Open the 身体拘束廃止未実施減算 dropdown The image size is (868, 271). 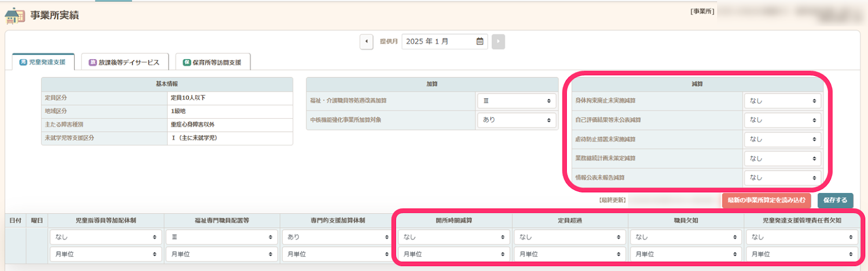pyautogui.click(x=782, y=101)
